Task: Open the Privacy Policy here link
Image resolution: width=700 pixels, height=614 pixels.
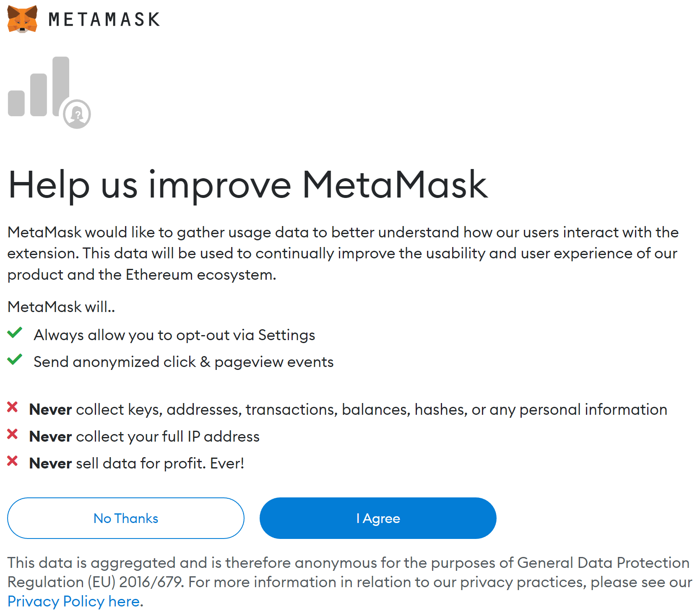Action: pyautogui.click(x=74, y=601)
